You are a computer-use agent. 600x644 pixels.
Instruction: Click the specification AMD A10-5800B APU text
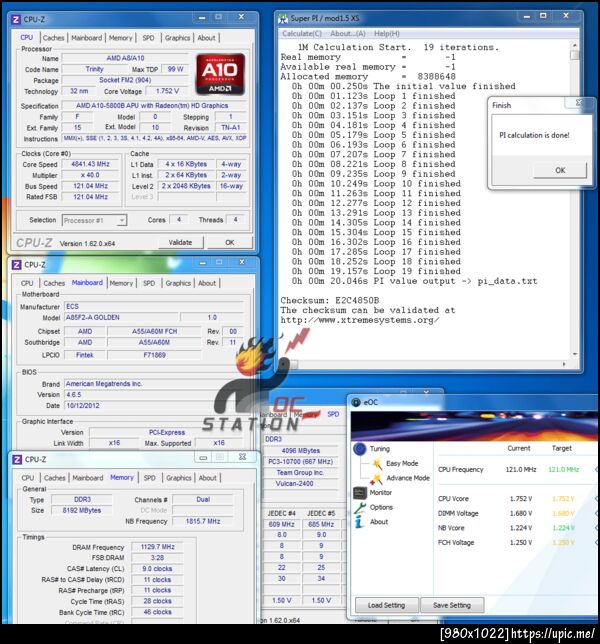(152, 106)
